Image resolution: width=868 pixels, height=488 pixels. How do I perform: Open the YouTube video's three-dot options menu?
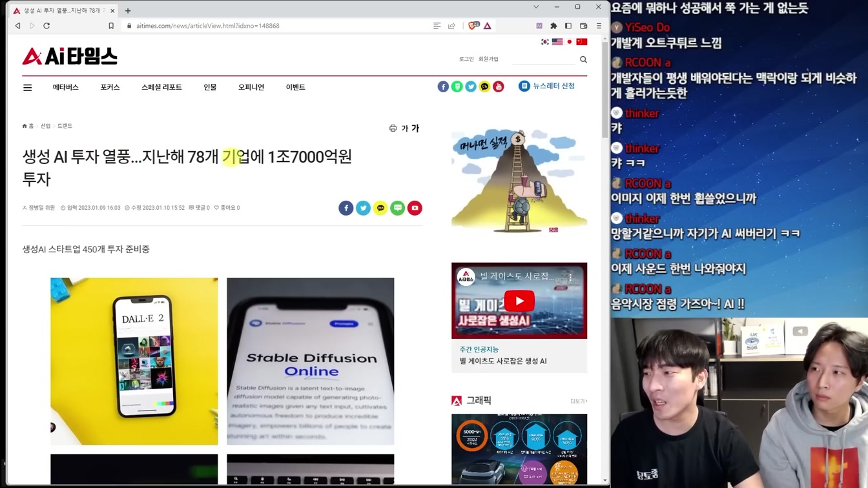(x=570, y=277)
